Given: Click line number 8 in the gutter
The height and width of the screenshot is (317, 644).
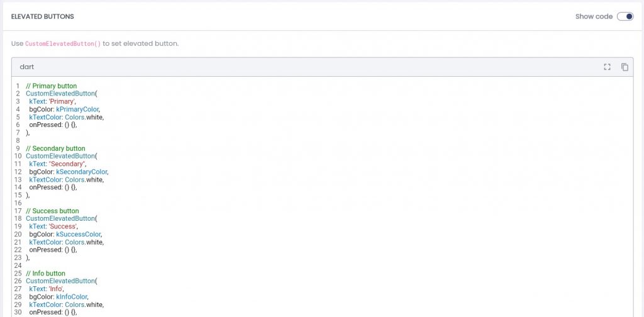Looking at the screenshot, I should (x=18, y=140).
